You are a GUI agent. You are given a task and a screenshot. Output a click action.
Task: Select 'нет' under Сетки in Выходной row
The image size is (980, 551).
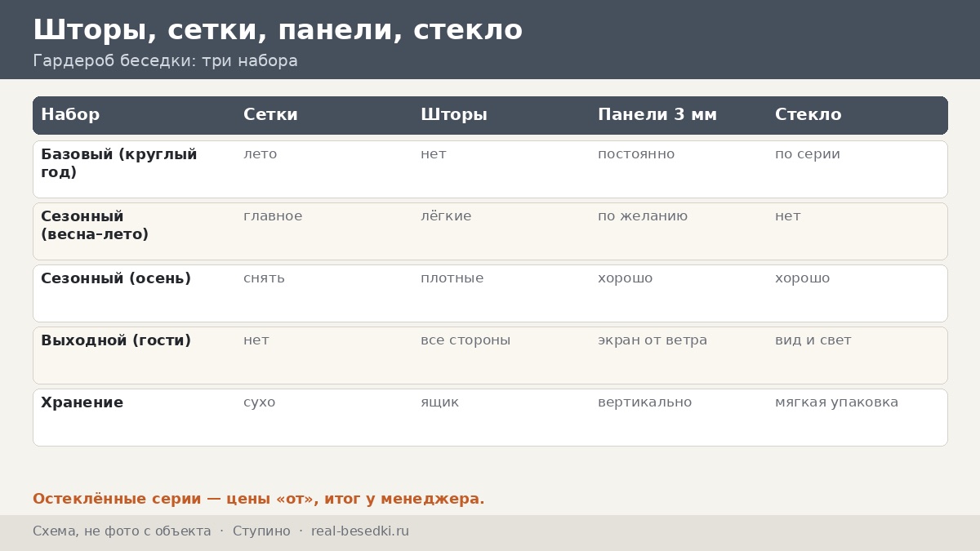(256, 340)
